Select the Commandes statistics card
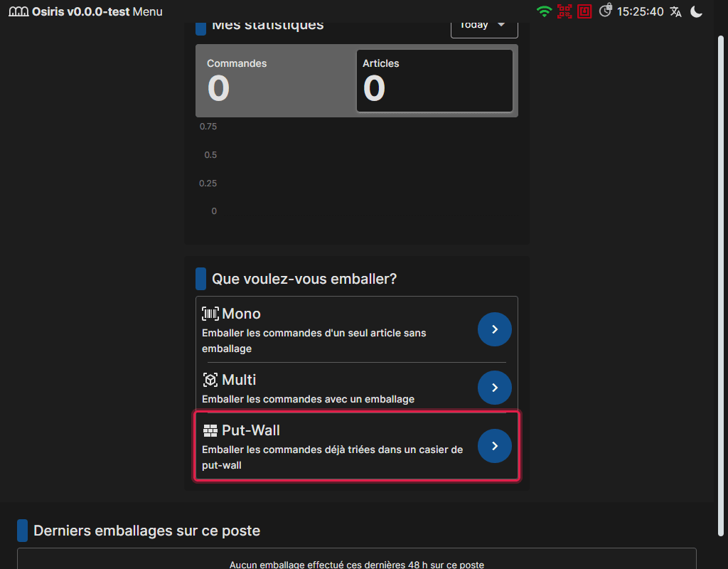Image resolution: width=728 pixels, height=569 pixels. pos(277,81)
